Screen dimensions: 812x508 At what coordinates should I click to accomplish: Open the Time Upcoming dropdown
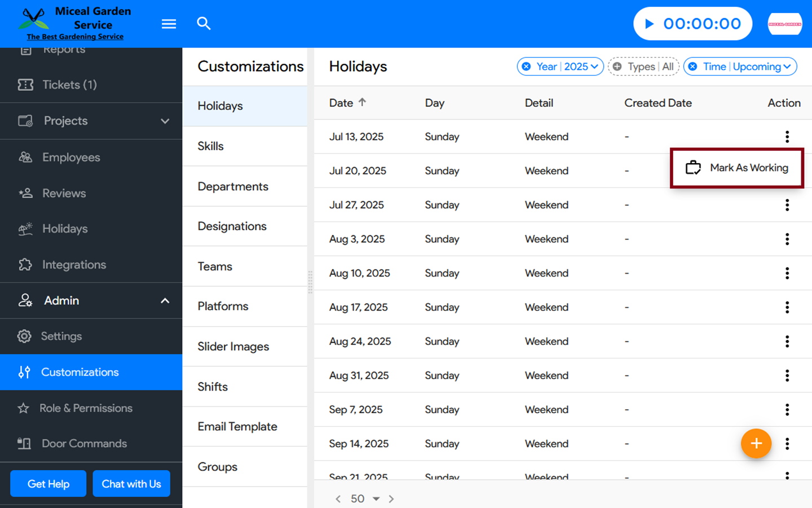pyautogui.click(x=787, y=67)
